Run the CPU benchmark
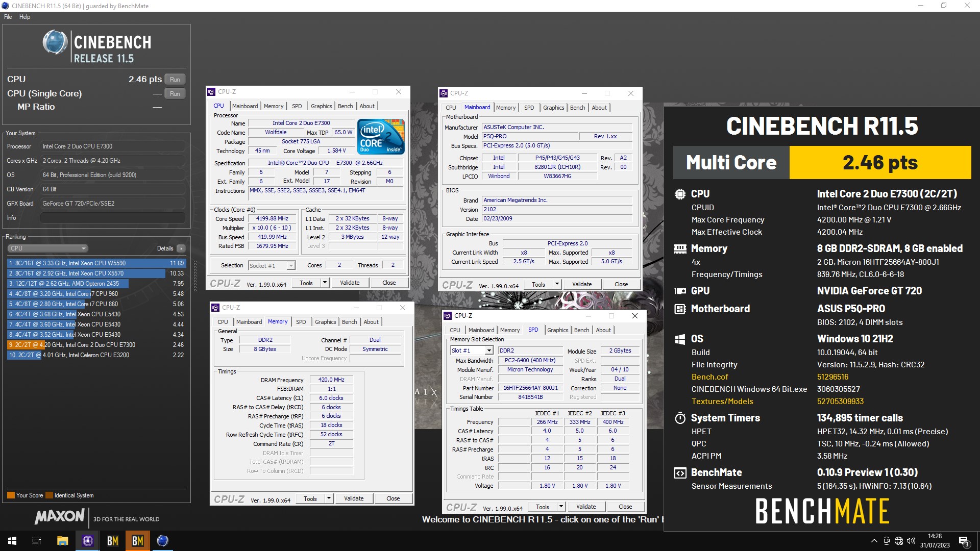The width and height of the screenshot is (980, 551). (175, 80)
